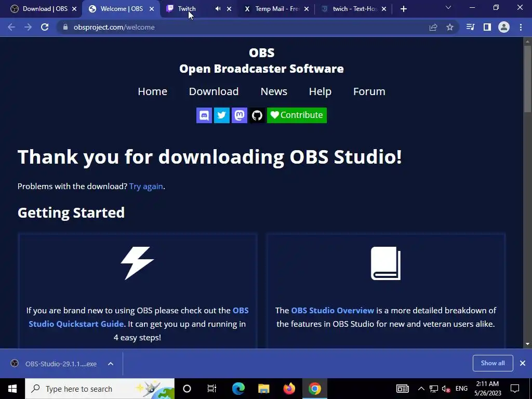Reload the current page
Image resolution: width=532 pixels, height=399 pixels.
coord(45,27)
